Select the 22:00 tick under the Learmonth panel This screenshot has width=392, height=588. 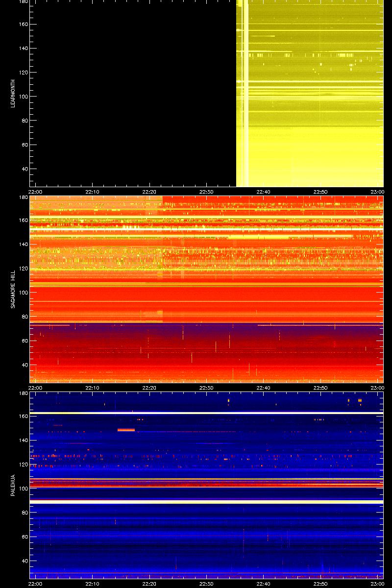[35, 192]
